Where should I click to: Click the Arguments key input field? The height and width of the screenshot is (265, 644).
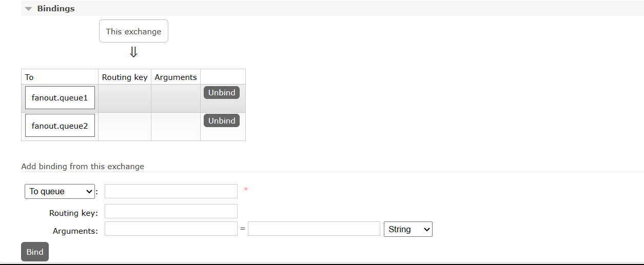[x=171, y=229]
